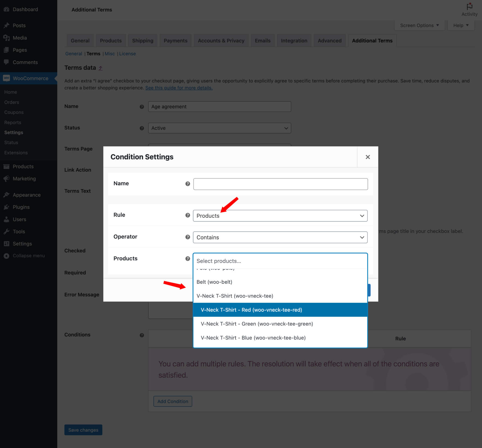The width and height of the screenshot is (482, 448).
Task: Choose V-Neck T-Shirt (woo-vneck-tee) option
Action: point(280,296)
